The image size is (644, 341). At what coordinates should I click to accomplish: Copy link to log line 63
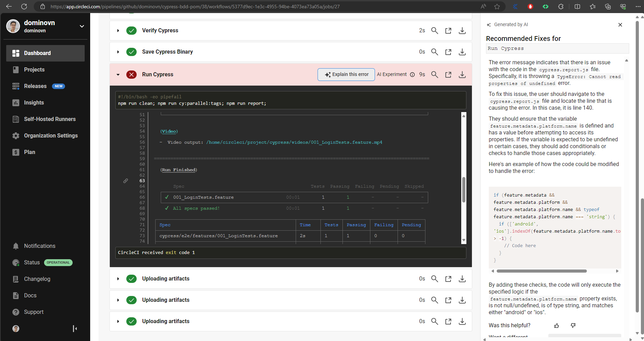(x=126, y=181)
